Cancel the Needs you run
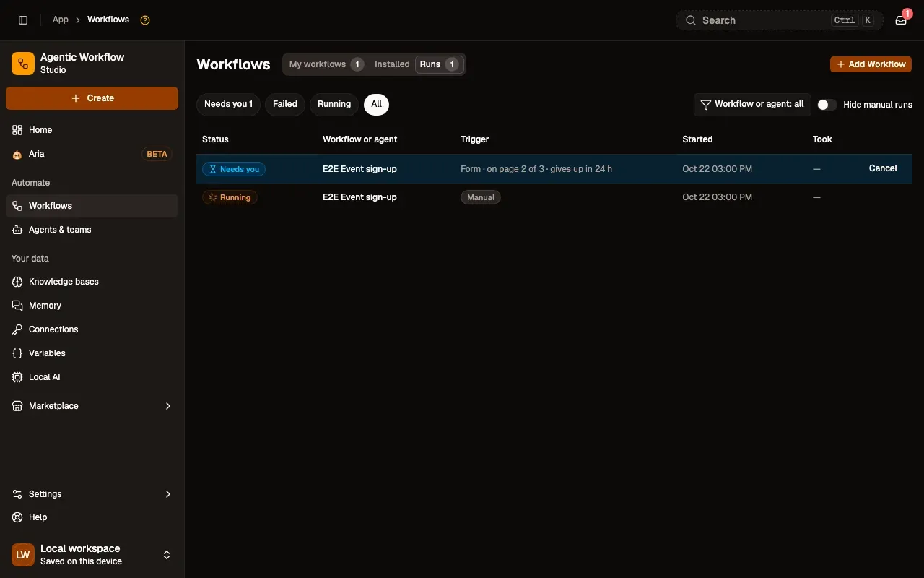 (883, 168)
